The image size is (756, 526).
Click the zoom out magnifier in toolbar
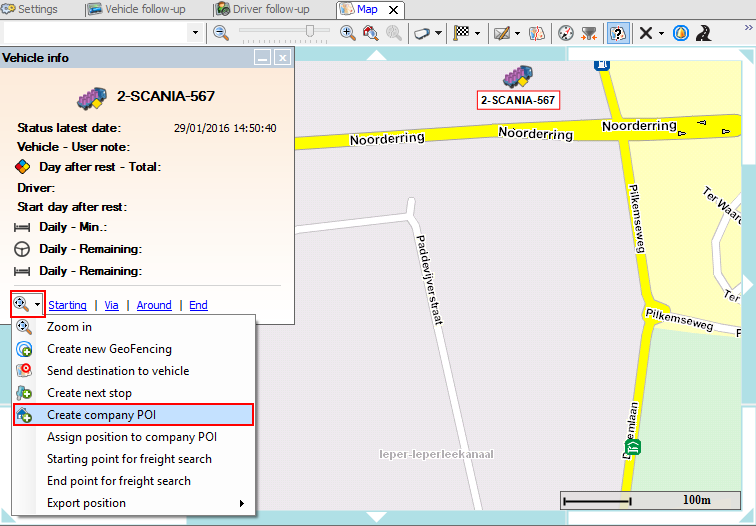(x=221, y=33)
